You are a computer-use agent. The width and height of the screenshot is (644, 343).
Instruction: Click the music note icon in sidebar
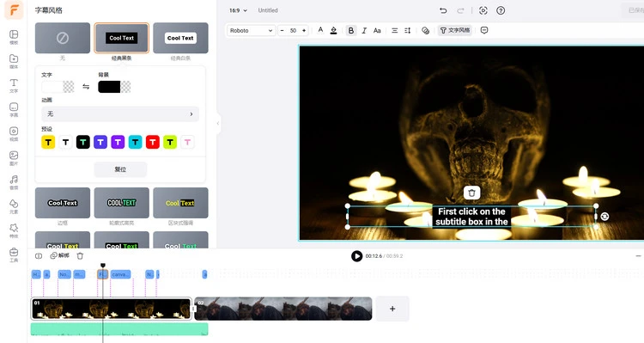pyautogui.click(x=14, y=181)
